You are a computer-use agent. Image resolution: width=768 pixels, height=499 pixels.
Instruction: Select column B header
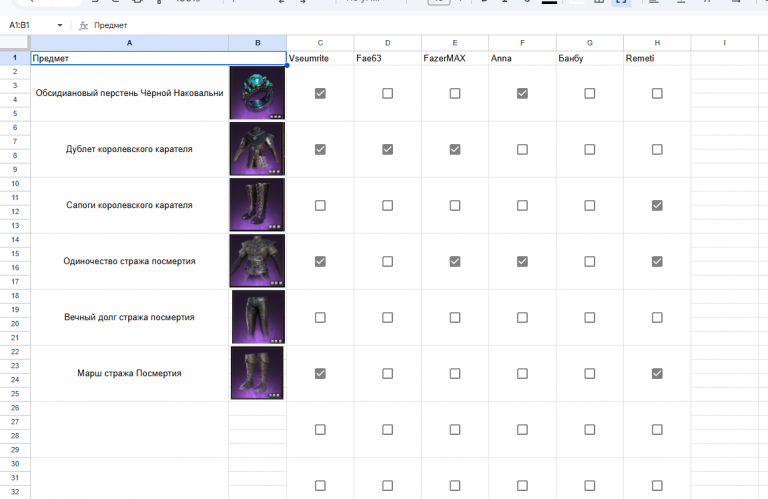tap(258, 43)
